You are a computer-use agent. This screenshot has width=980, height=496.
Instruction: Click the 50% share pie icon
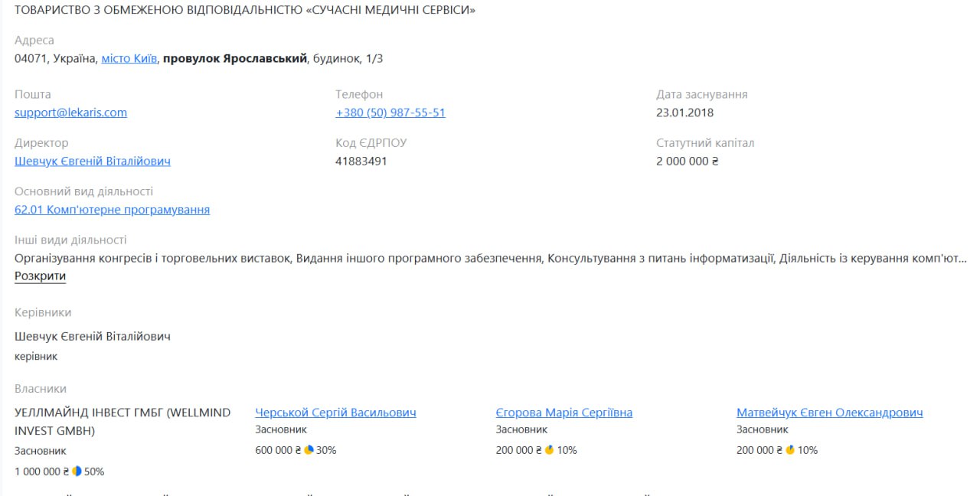pyautogui.click(x=77, y=472)
